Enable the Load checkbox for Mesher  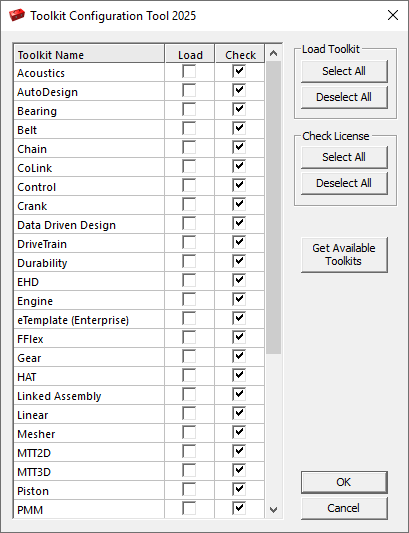coord(189,433)
